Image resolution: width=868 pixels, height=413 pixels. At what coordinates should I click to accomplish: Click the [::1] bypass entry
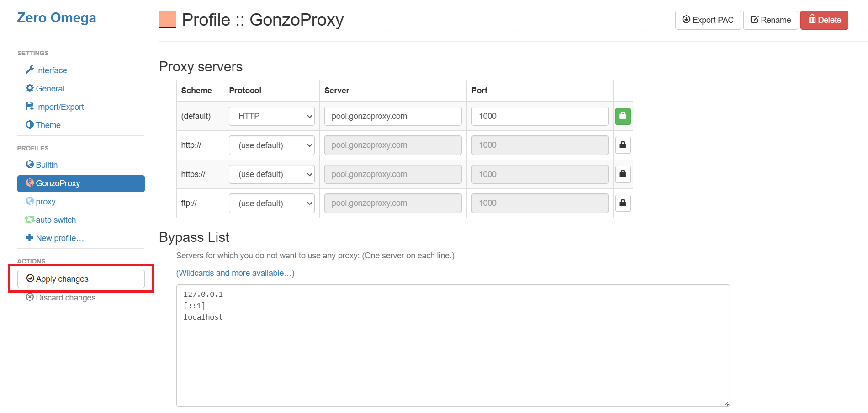194,306
